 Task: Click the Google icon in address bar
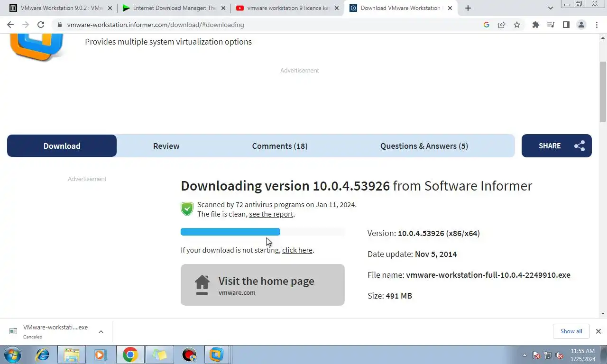click(x=487, y=25)
